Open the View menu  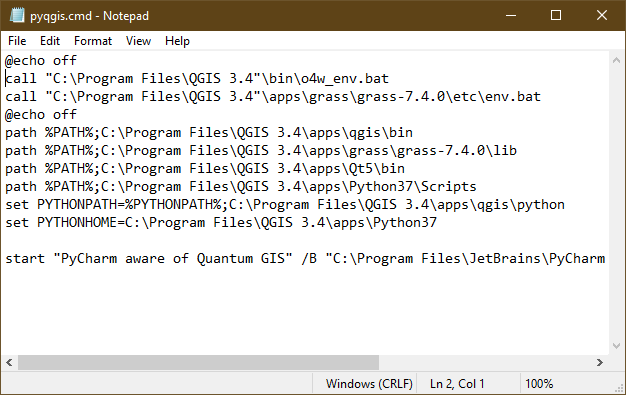[x=139, y=41]
